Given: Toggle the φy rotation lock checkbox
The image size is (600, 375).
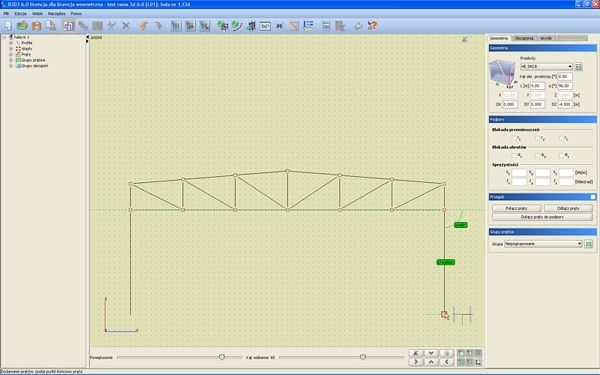Looking at the screenshot, I should (x=537, y=155).
